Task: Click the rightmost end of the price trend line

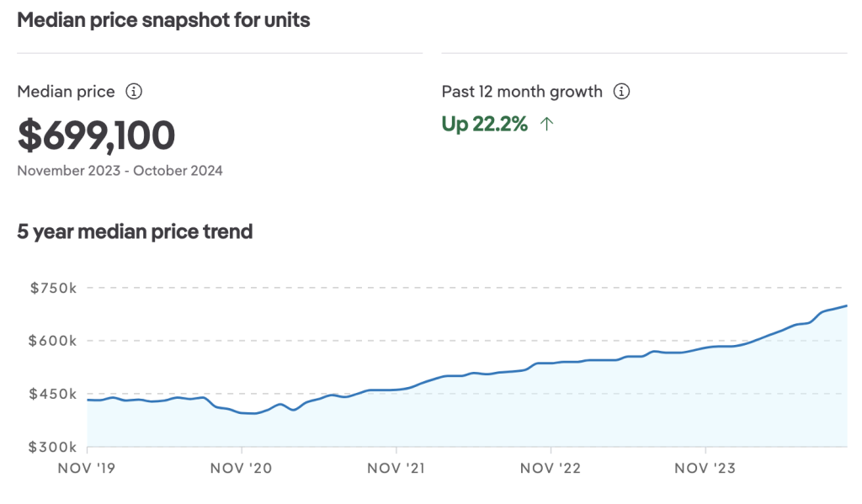Action: tap(845, 305)
